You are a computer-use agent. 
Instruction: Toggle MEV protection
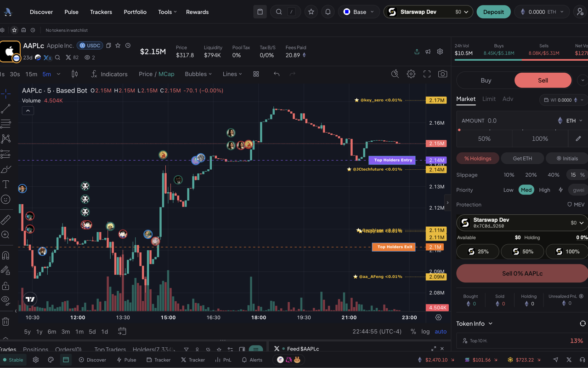click(x=576, y=204)
